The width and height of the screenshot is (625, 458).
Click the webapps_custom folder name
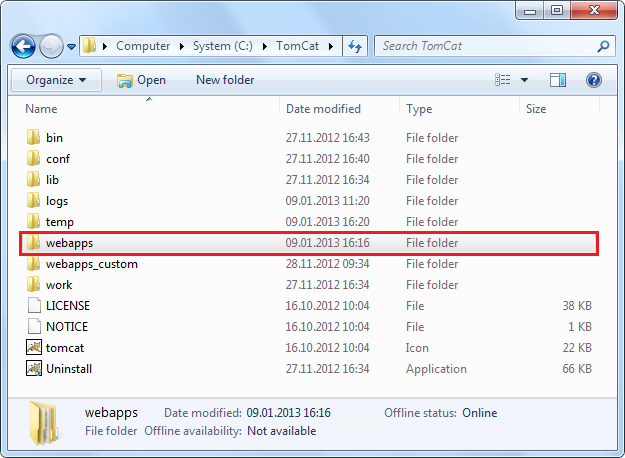tap(92, 264)
